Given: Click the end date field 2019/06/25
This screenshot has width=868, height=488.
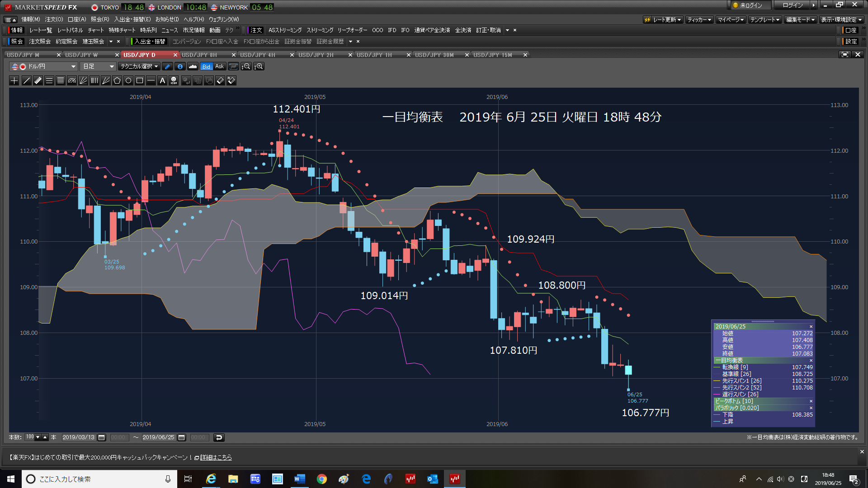Looking at the screenshot, I should point(158,437).
